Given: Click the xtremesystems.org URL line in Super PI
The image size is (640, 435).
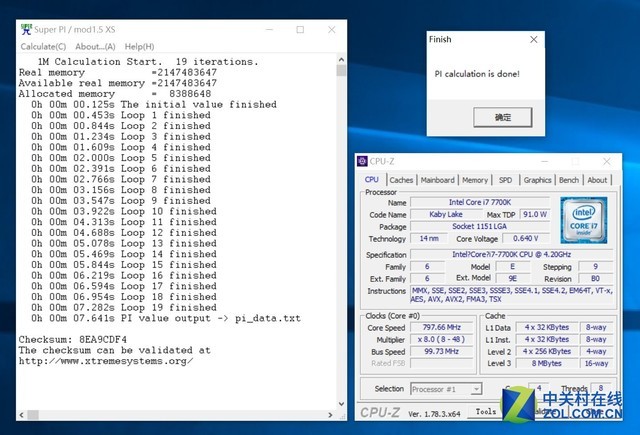Looking at the screenshot, I should tap(106, 361).
